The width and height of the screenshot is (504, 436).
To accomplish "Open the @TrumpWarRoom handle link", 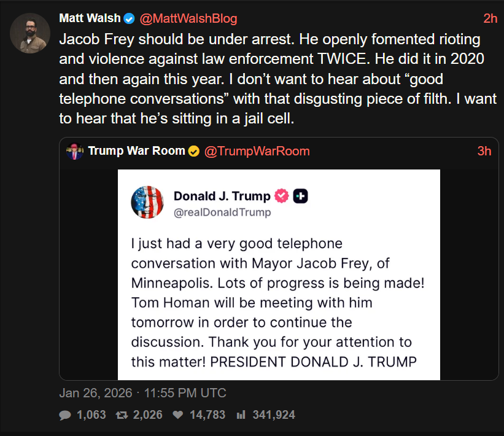I will coord(256,151).
